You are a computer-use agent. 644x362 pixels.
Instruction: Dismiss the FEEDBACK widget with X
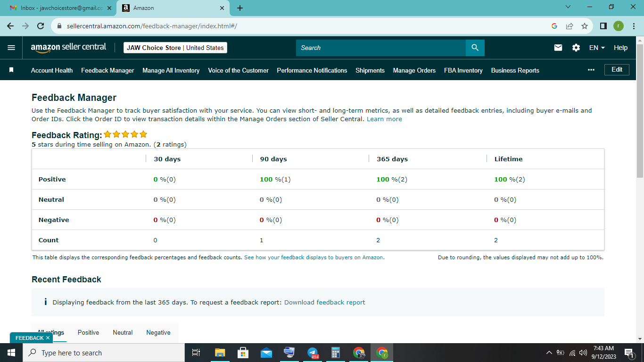coord(48,338)
